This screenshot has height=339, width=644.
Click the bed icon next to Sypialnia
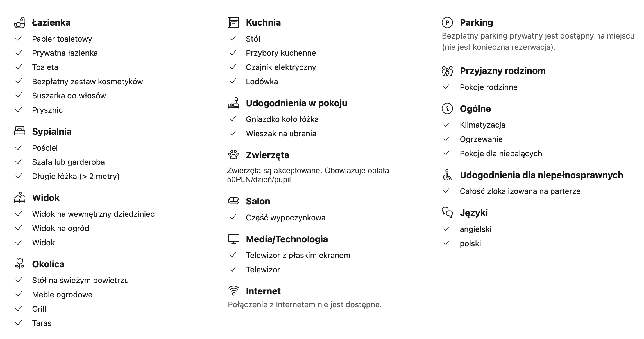tap(20, 131)
